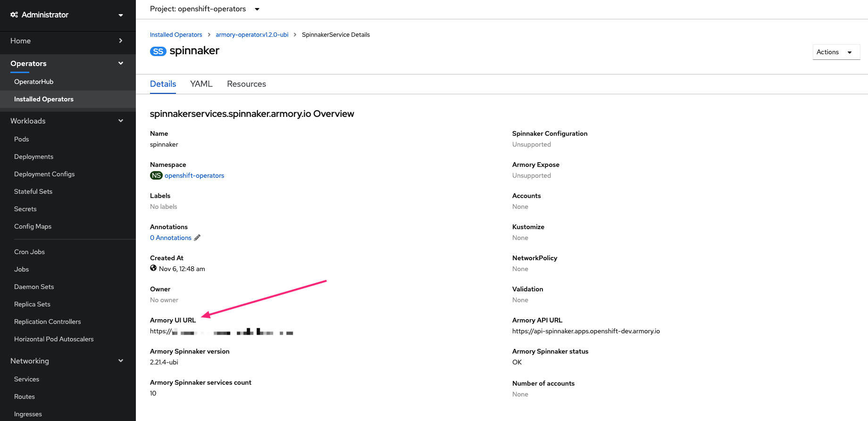Screen dimensions: 868x421
Task: Switch to the Details tab
Action: click(x=163, y=84)
